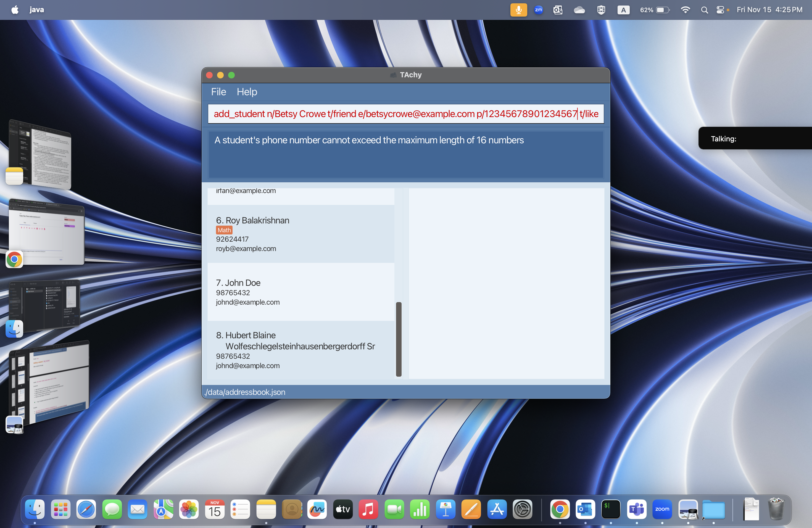Image resolution: width=812 pixels, height=528 pixels.
Task: Open Reminders from the Dock
Action: (x=240, y=509)
